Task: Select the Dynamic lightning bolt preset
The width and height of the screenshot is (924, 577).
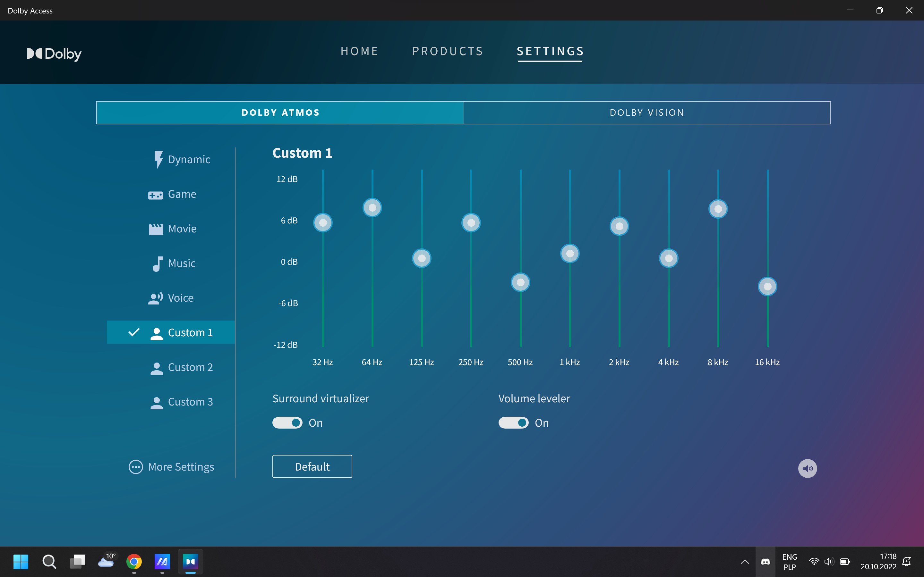Action: tap(158, 159)
